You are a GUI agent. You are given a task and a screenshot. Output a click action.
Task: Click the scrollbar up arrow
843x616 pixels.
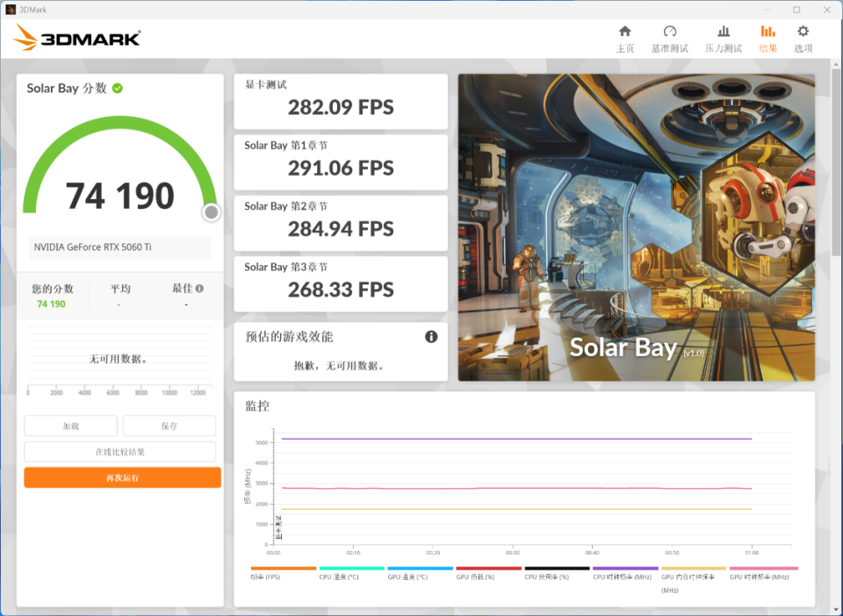click(x=835, y=64)
